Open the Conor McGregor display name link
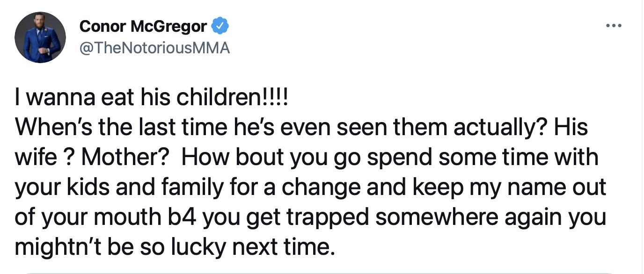The height and width of the screenshot is (274, 644). [x=143, y=27]
